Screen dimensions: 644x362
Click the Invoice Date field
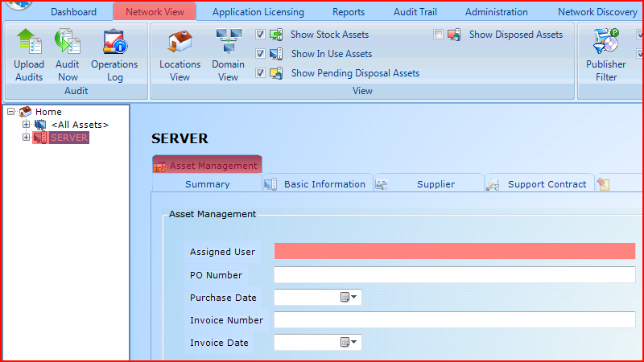click(317, 343)
